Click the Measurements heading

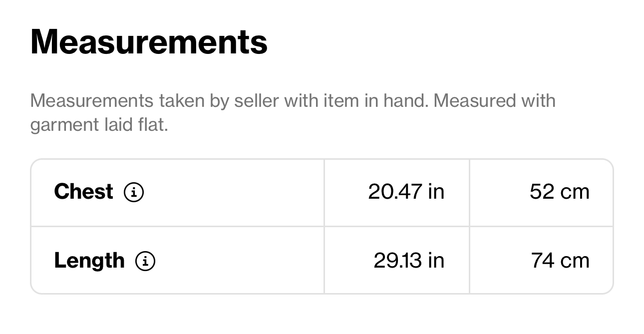[x=149, y=41]
